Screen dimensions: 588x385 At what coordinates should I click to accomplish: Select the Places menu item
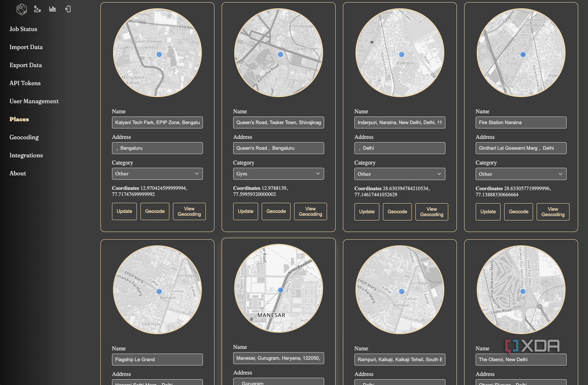[19, 119]
